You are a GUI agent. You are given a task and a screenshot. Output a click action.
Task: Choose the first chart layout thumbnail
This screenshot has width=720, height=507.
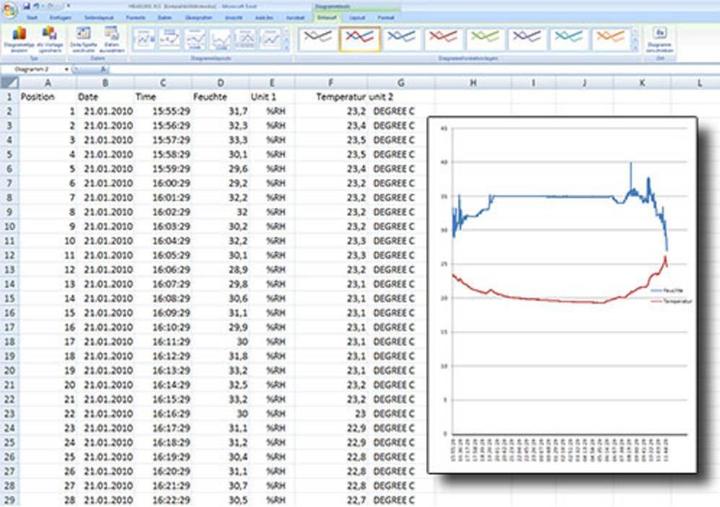(x=146, y=39)
